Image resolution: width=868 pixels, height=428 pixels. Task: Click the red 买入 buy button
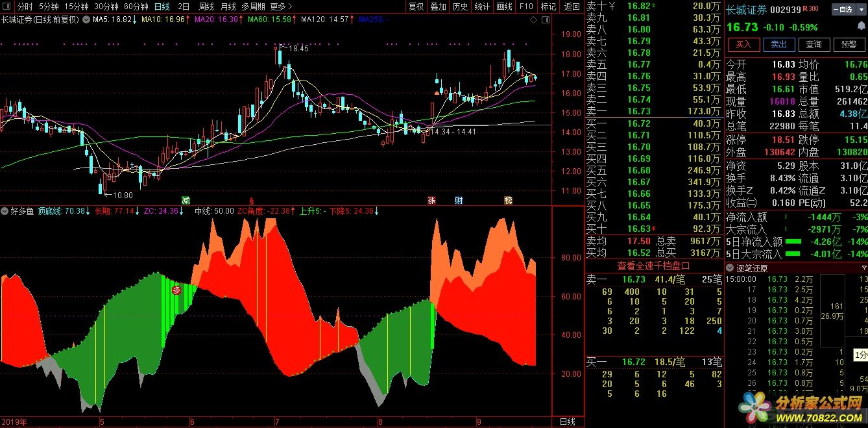point(744,44)
